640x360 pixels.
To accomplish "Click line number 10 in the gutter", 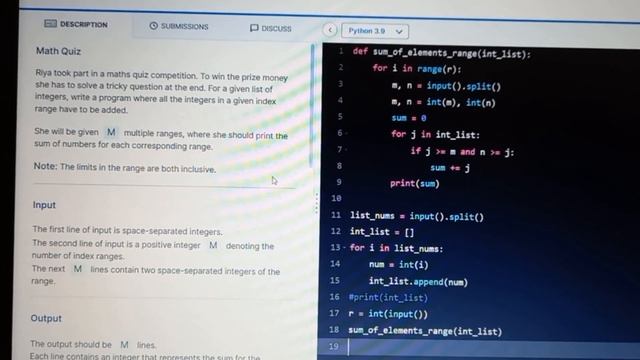I will click(336, 198).
